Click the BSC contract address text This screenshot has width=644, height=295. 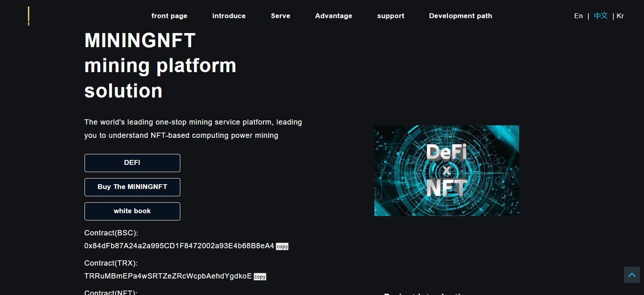pyautogui.click(x=179, y=246)
